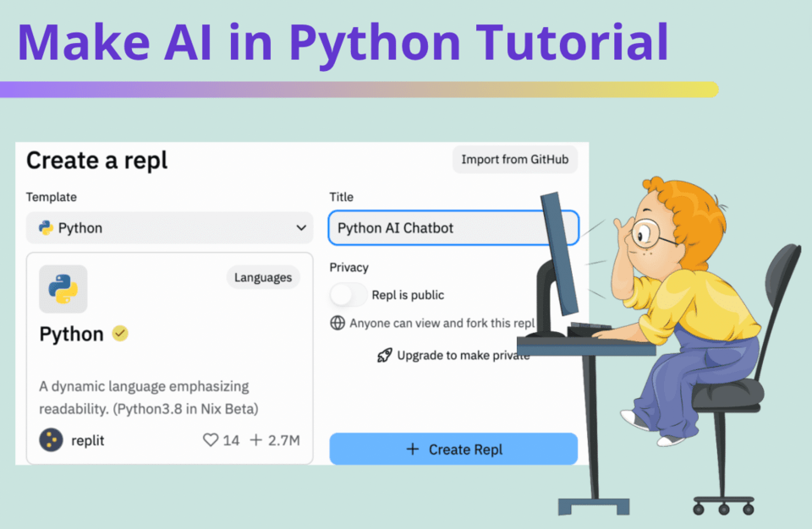The image size is (812, 529).
Task: Click the Privacy label
Action: pos(349,268)
